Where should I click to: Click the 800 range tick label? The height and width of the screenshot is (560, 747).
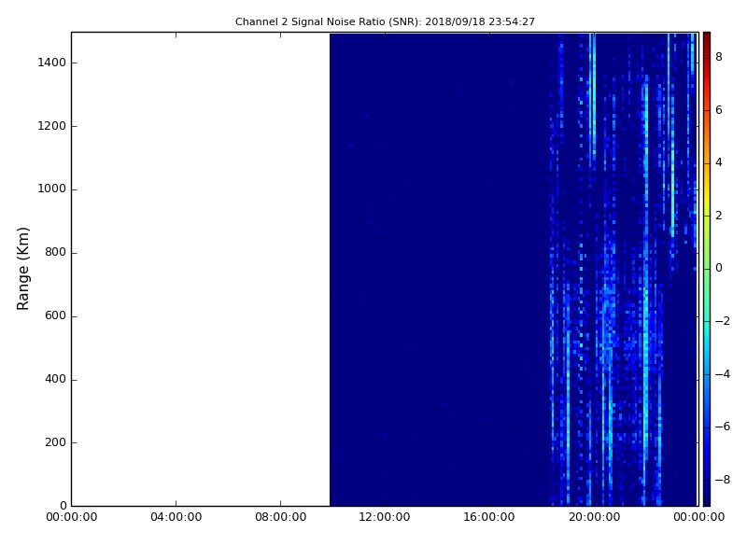click(x=55, y=252)
